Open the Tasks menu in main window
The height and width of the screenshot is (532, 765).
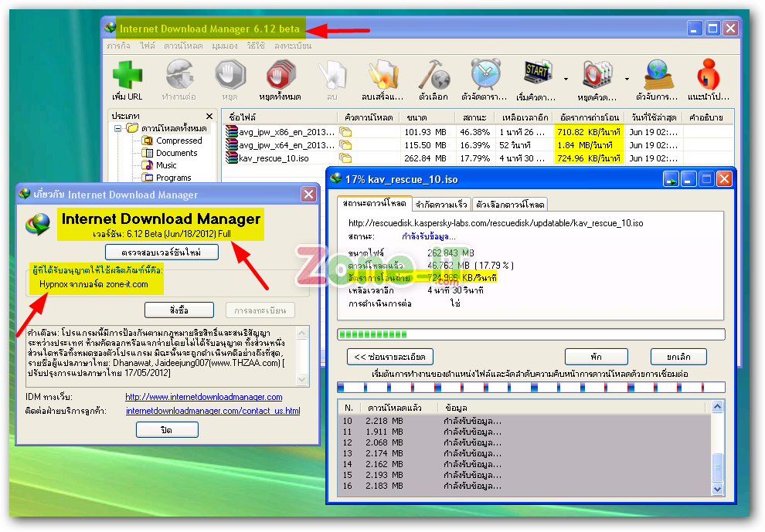point(118,46)
